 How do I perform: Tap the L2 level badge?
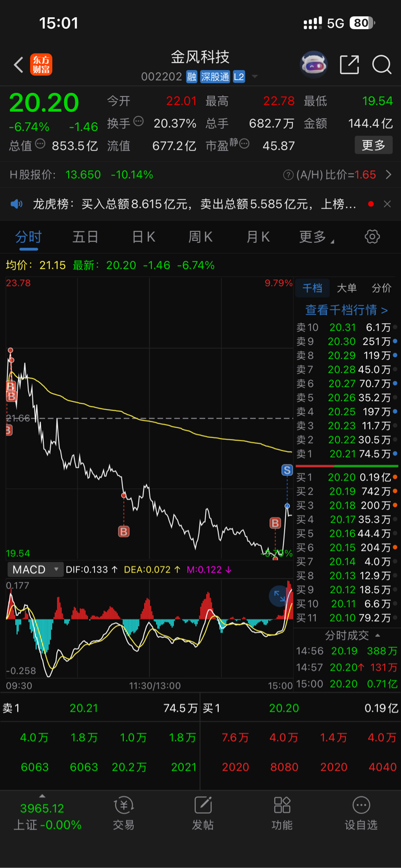click(x=239, y=77)
